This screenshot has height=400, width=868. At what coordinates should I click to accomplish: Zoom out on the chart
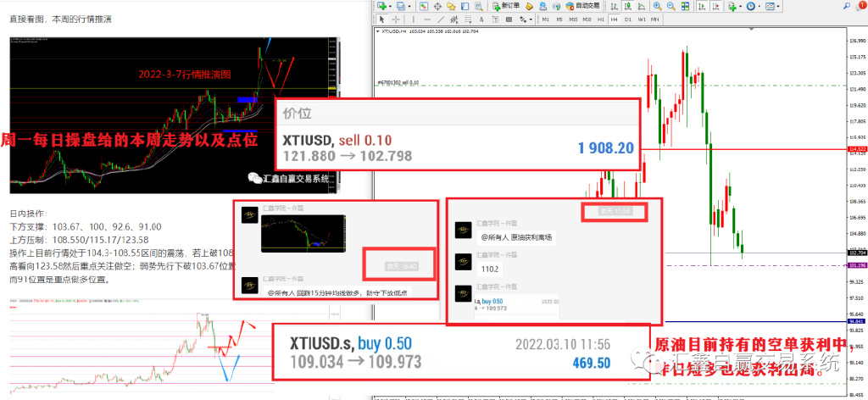[671, 6]
